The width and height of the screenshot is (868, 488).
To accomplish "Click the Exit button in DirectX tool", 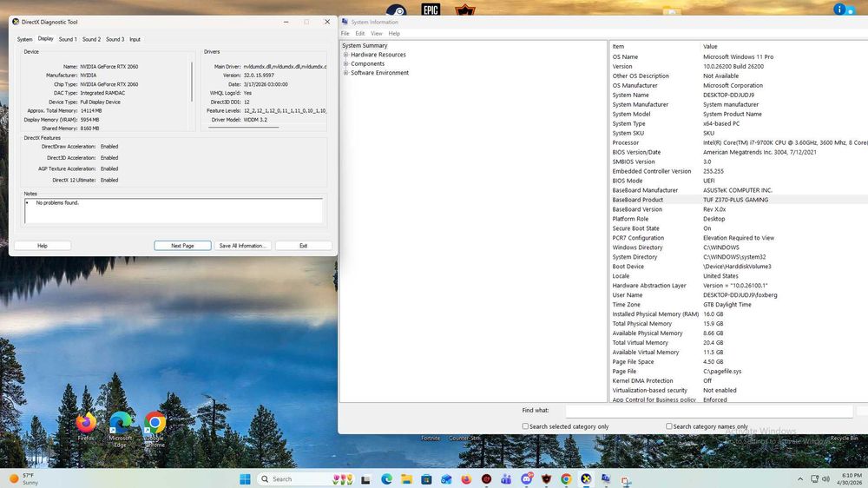I will click(x=303, y=246).
